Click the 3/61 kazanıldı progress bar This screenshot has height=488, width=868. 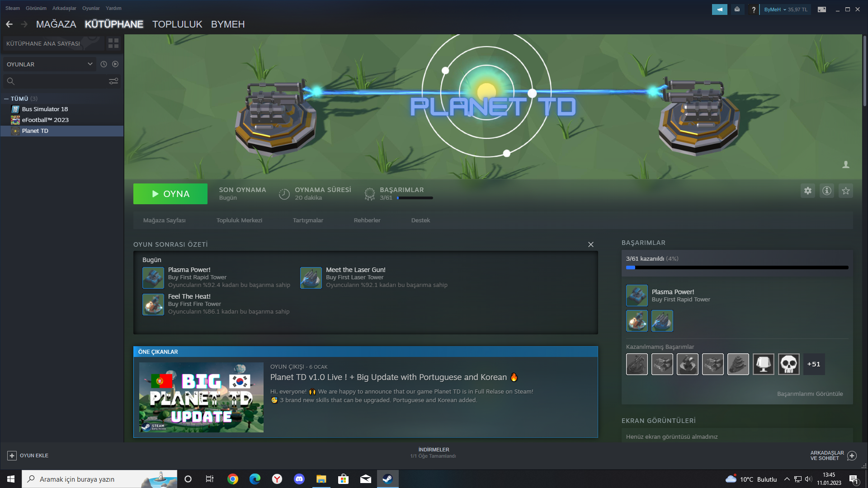pos(737,267)
